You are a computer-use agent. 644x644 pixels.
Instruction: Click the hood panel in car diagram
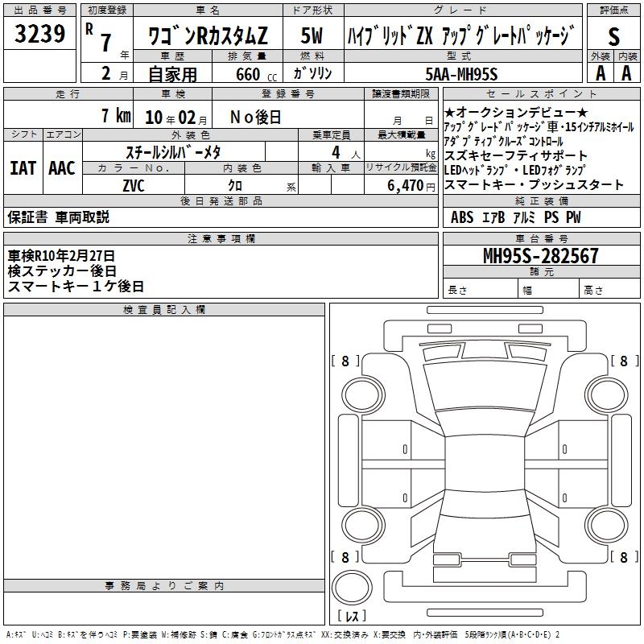click(485, 386)
